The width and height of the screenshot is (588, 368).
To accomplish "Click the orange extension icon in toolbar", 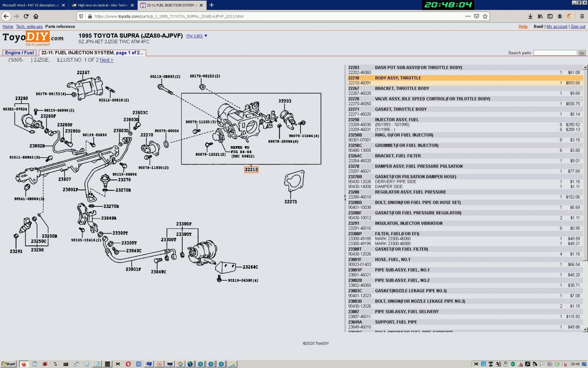I will click(x=569, y=16).
